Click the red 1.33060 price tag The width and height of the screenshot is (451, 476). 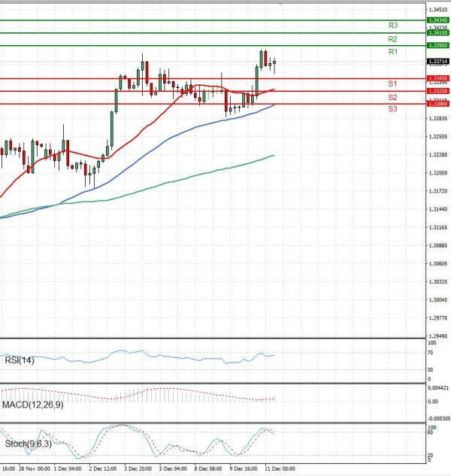[437, 104]
